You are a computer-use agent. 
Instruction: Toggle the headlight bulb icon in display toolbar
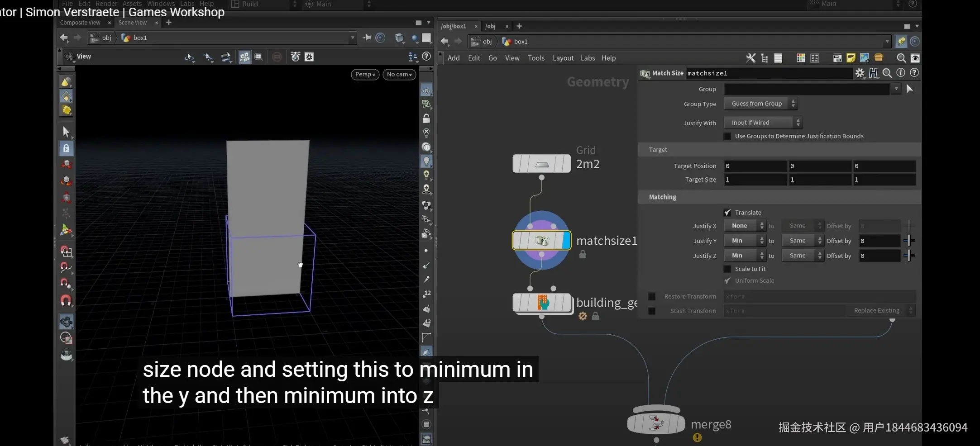coord(426,161)
